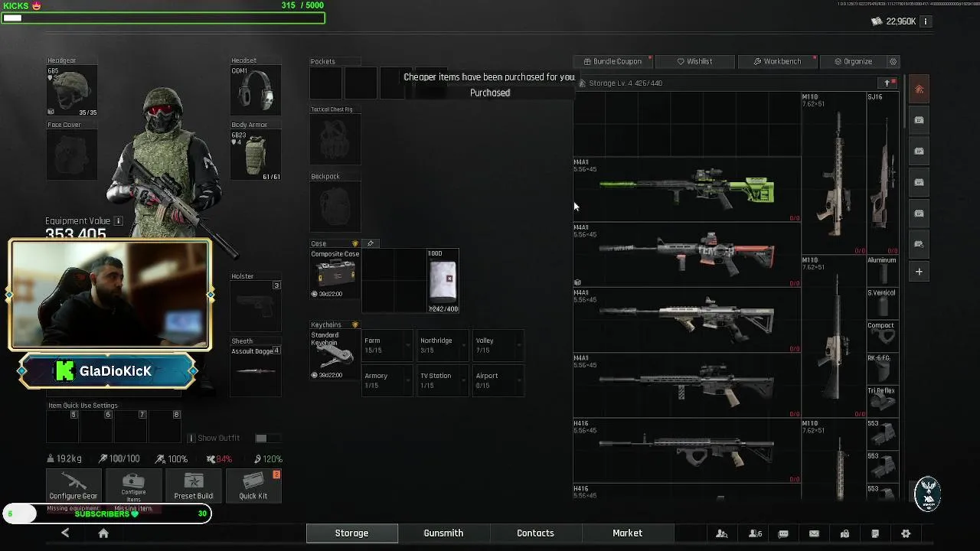This screenshot has height=551, width=980.
Task: Open the find friends icon
Action: [x=721, y=533]
